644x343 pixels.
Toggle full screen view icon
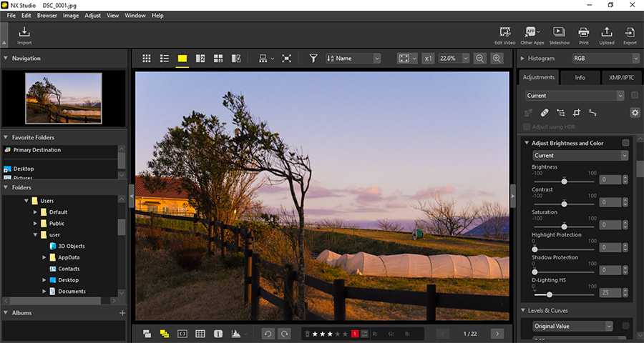coord(287,59)
